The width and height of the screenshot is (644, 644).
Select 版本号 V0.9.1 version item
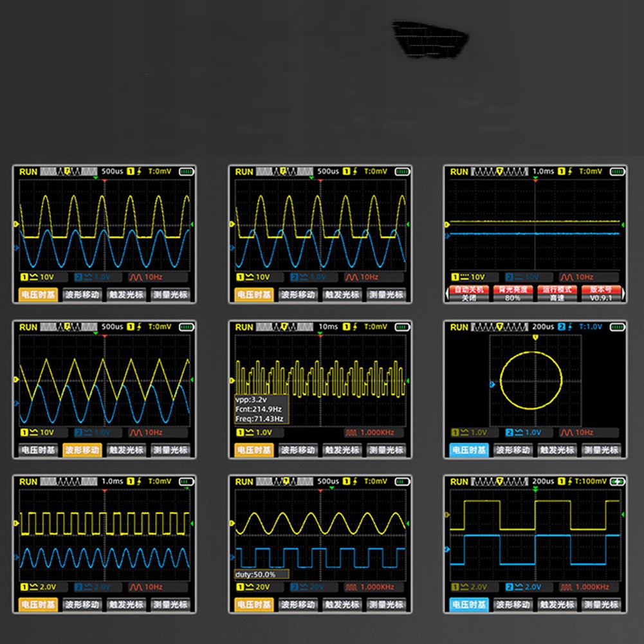(x=600, y=293)
